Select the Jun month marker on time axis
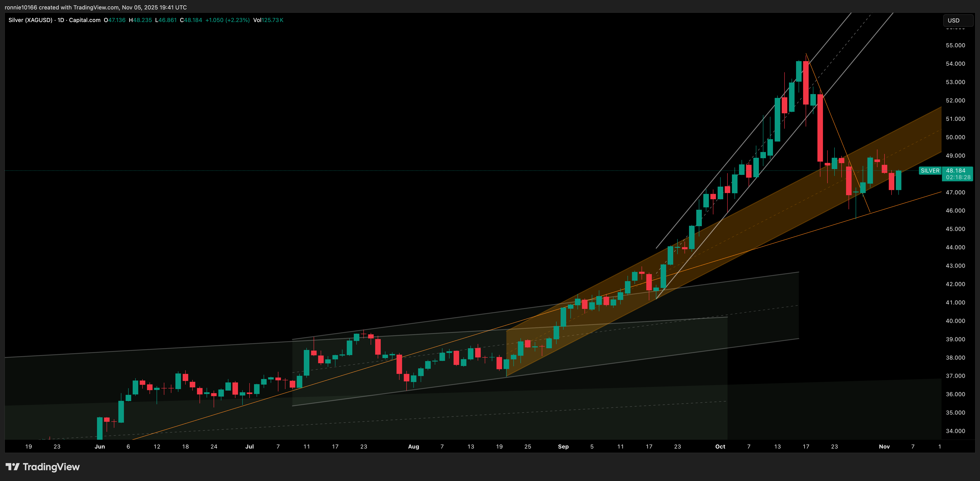980x481 pixels. (100, 446)
